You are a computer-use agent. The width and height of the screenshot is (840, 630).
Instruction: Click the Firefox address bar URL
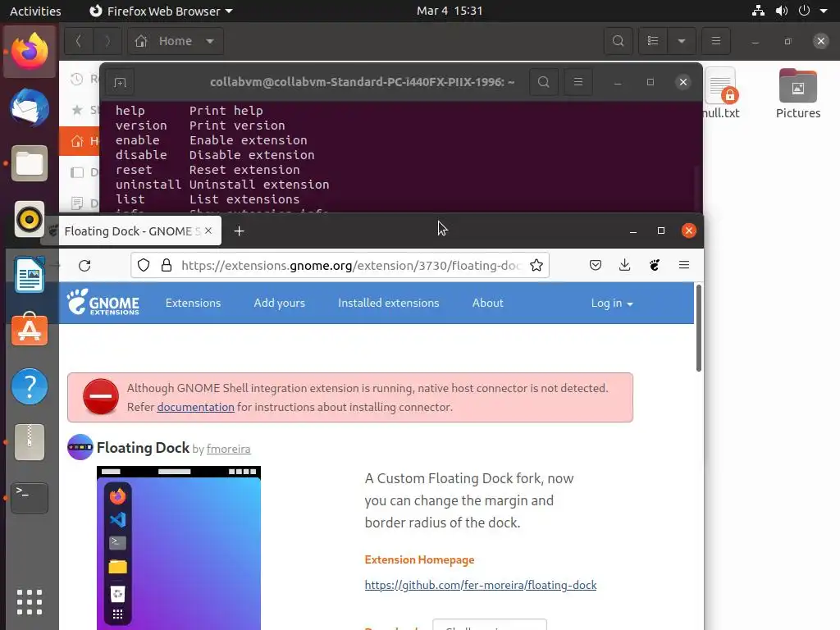[x=351, y=265]
